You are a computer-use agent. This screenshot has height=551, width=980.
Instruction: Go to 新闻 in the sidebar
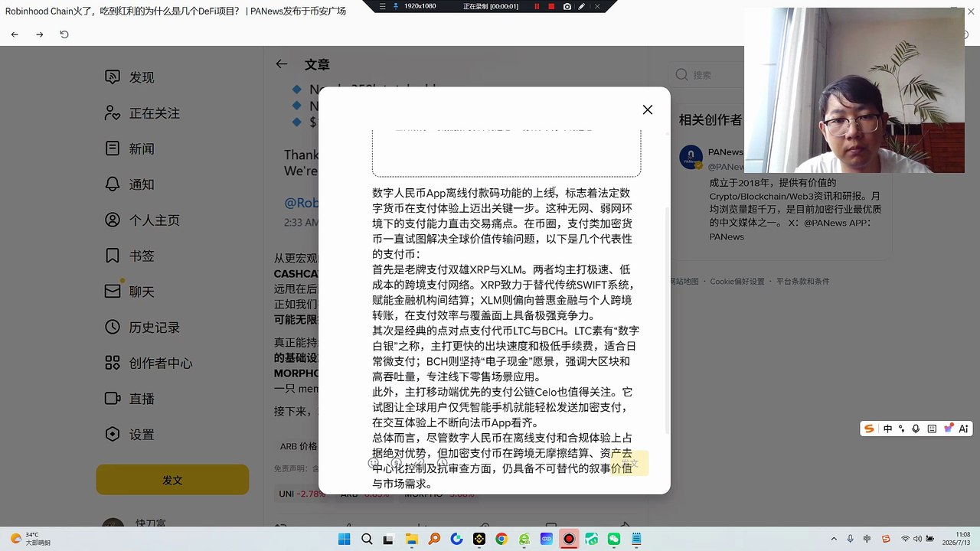coord(129,148)
